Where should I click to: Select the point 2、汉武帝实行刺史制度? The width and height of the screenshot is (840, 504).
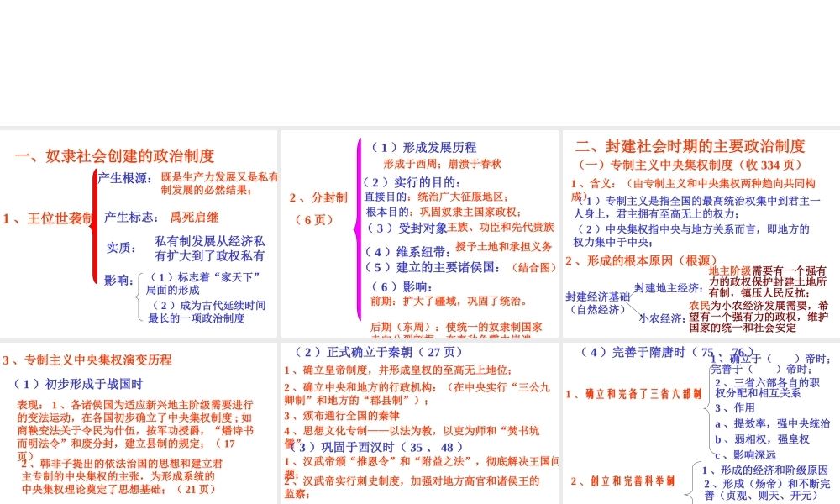tap(412, 487)
